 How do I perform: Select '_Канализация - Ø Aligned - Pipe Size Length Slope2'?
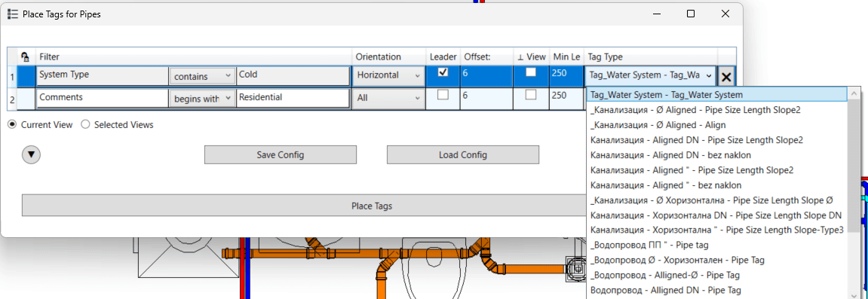[x=717, y=110]
